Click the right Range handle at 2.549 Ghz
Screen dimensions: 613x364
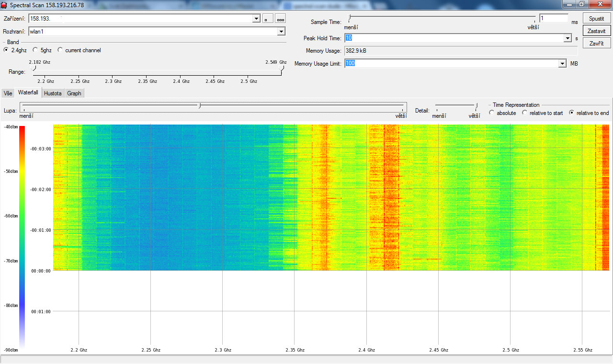pos(281,68)
